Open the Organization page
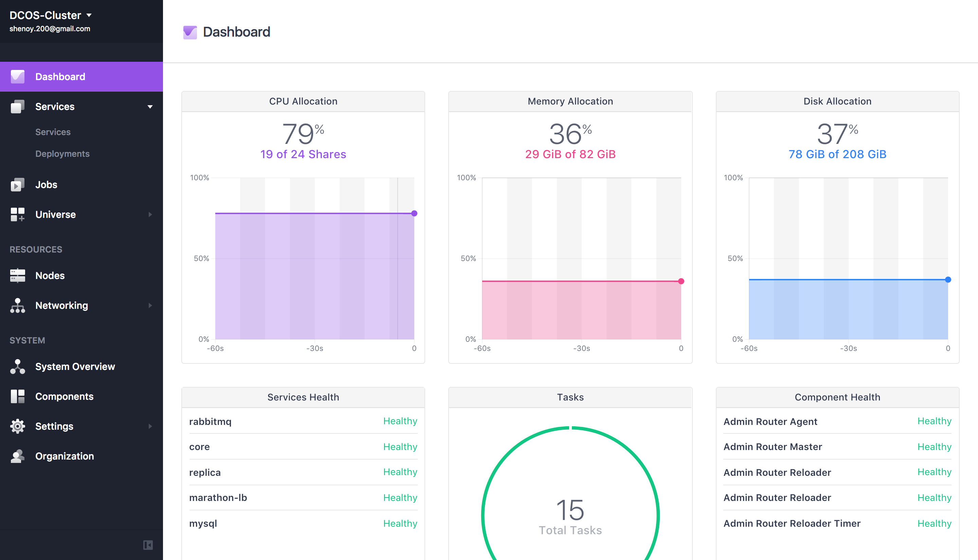The height and width of the screenshot is (560, 978). point(65,456)
